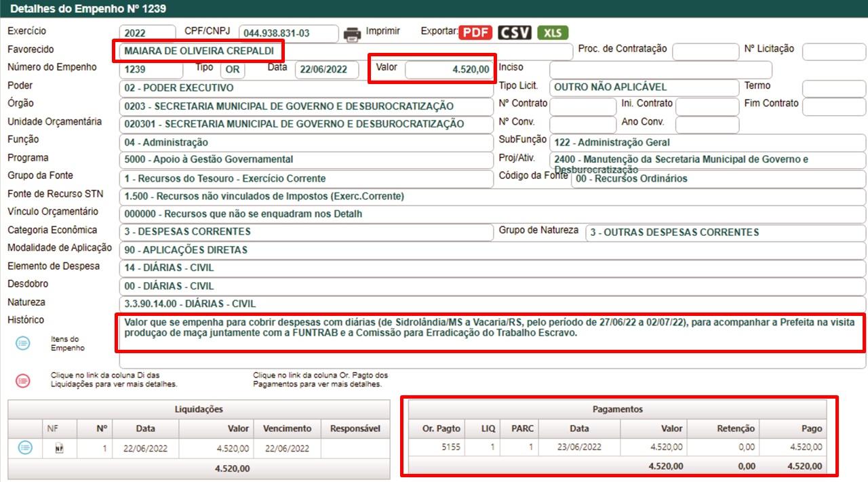This screenshot has height=482, width=868.
Task: Select the CPF/CNPJ field
Action: (x=288, y=33)
